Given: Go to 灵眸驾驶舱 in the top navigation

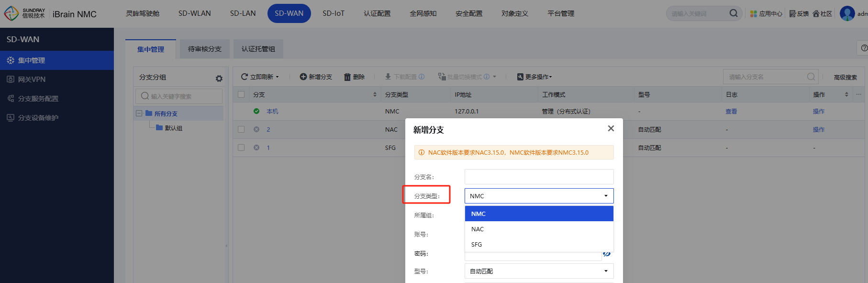Looking at the screenshot, I should click(143, 13).
